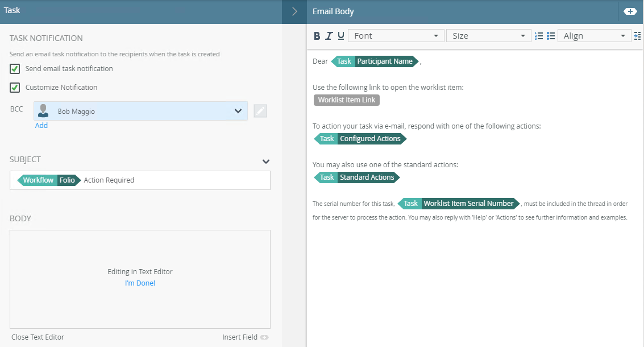Open the Align dropdown

(594, 36)
